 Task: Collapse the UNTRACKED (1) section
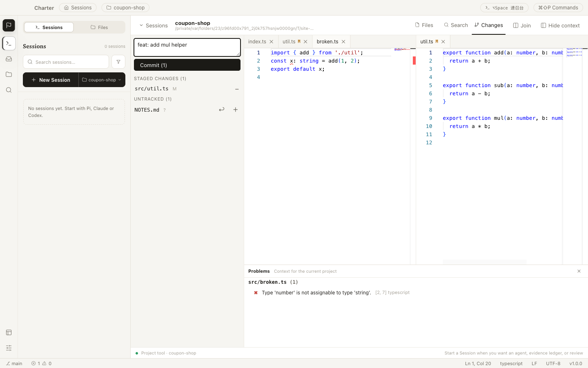pos(153,99)
